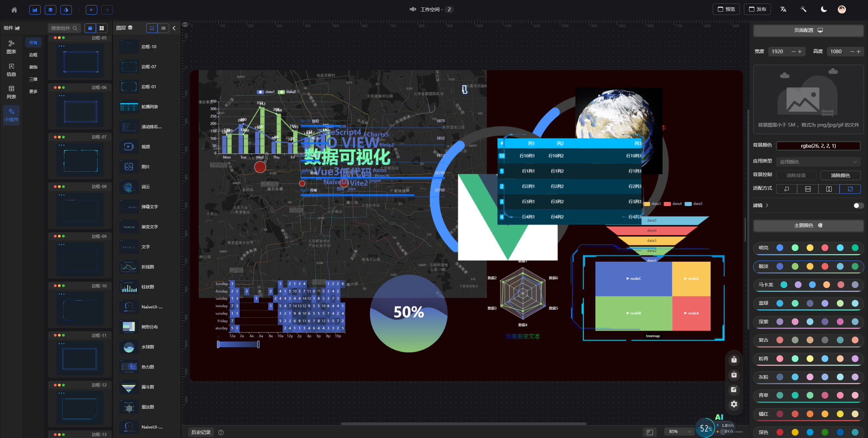The image size is (868, 438).
Task: Toggle canvas ruler visibility eye icon
Action: point(185,24)
